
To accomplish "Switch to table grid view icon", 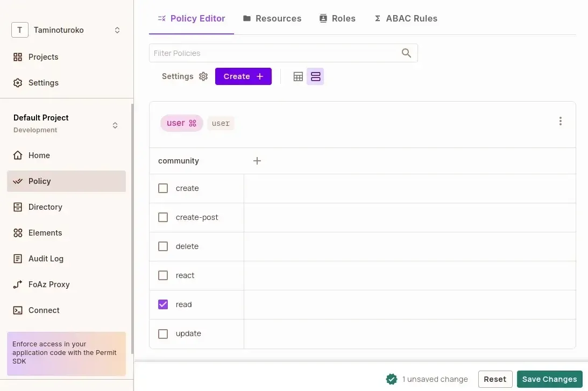I will click(298, 76).
